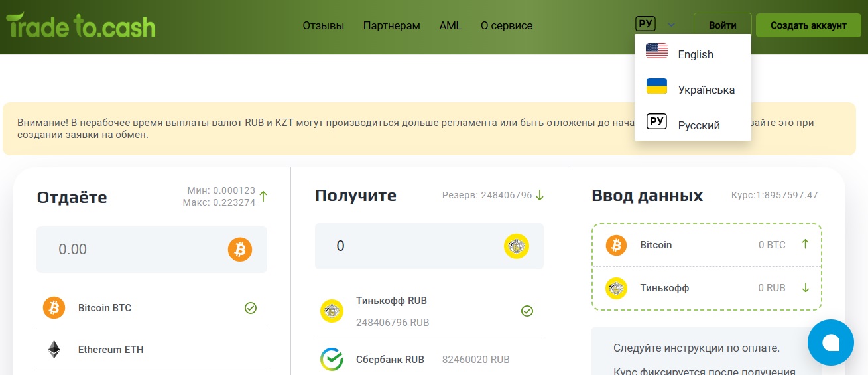This screenshot has height=375, width=868.
Task: Click the Ukrainian flag icon
Action: (x=656, y=86)
